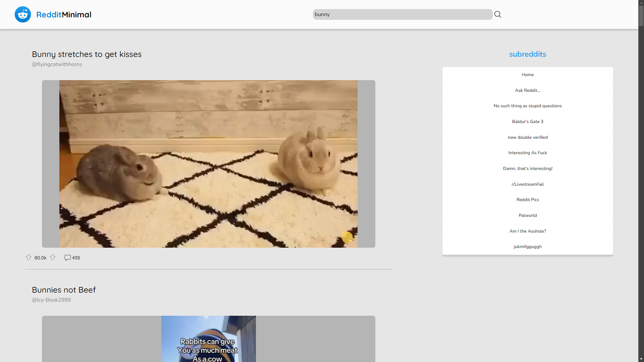This screenshot has height=362, width=644.
Task: Click inside the search bar containing 'bunny'
Action: coord(402,14)
